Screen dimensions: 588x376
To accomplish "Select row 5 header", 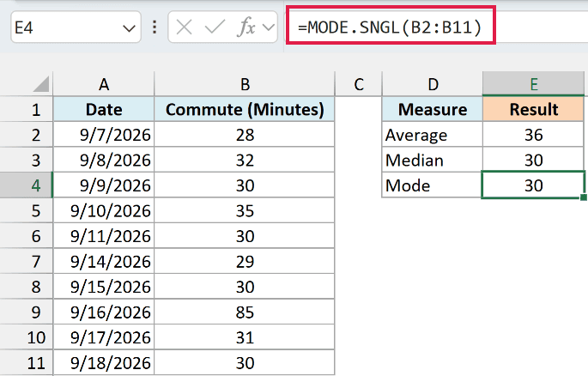I will click(x=27, y=210).
